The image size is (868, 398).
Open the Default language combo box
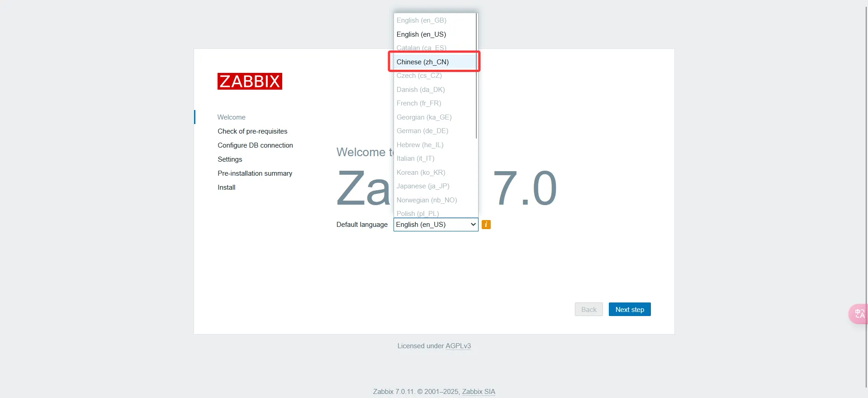tap(436, 225)
